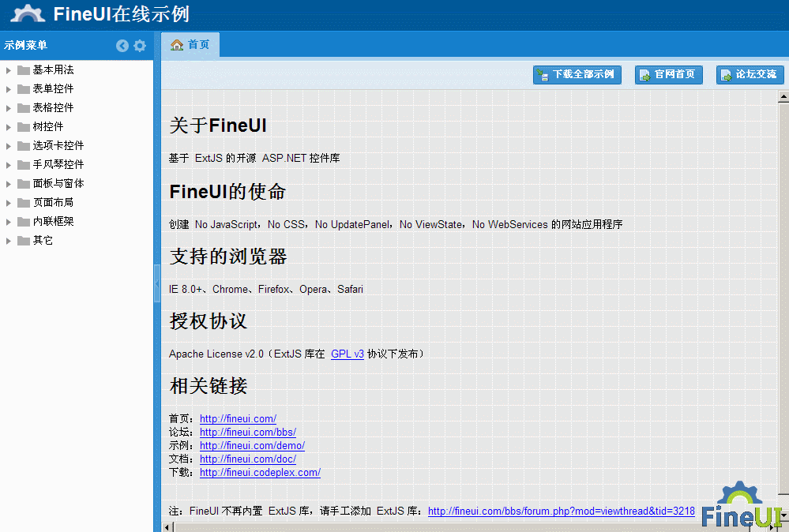Select 手风琴控件 in the menu tree
The image size is (789, 532).
(58, 164)
